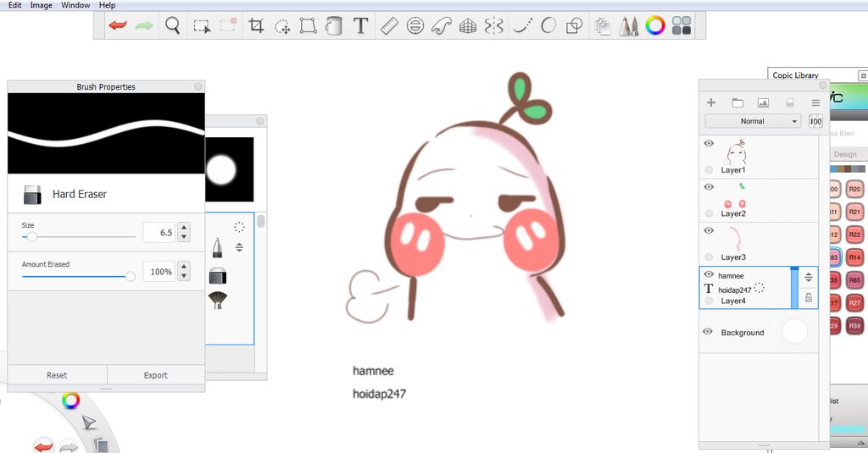Click the Background layer color circle

[x=794, y=331]
